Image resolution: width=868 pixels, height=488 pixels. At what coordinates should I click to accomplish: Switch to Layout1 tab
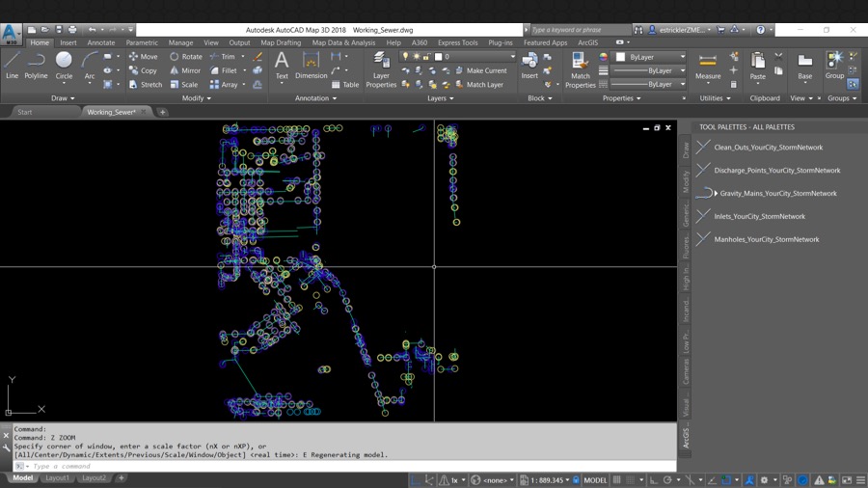(57, 477)
